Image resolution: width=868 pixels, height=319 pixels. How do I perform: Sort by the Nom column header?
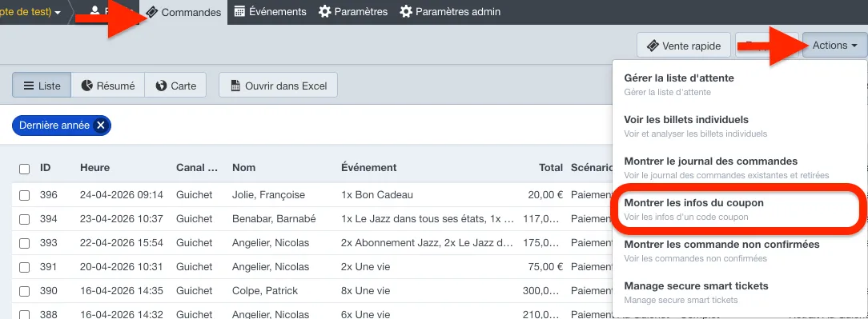tap(244, 168)
